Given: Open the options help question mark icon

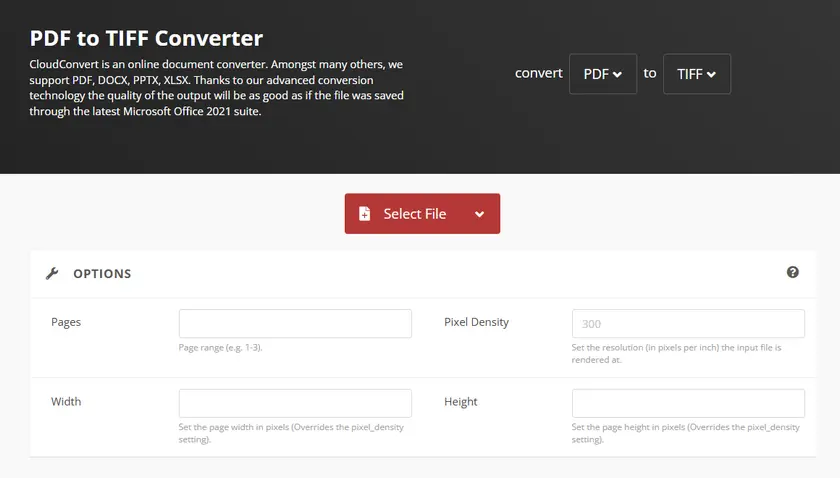Looking at the screenshot, I should [x=792, y=272].
